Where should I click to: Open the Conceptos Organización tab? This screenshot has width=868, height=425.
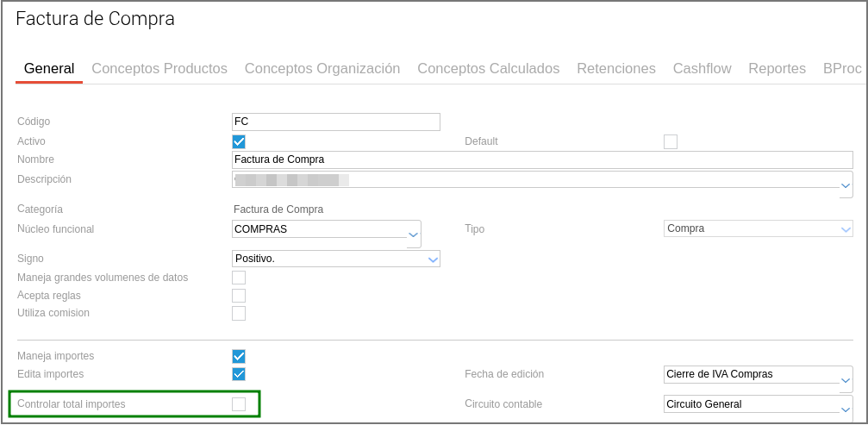[322, 69]
